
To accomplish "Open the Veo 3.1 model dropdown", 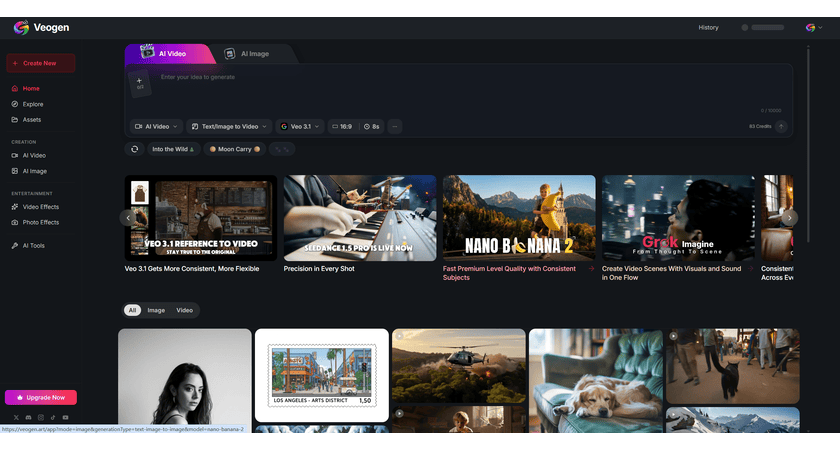I will pos(300,126).
